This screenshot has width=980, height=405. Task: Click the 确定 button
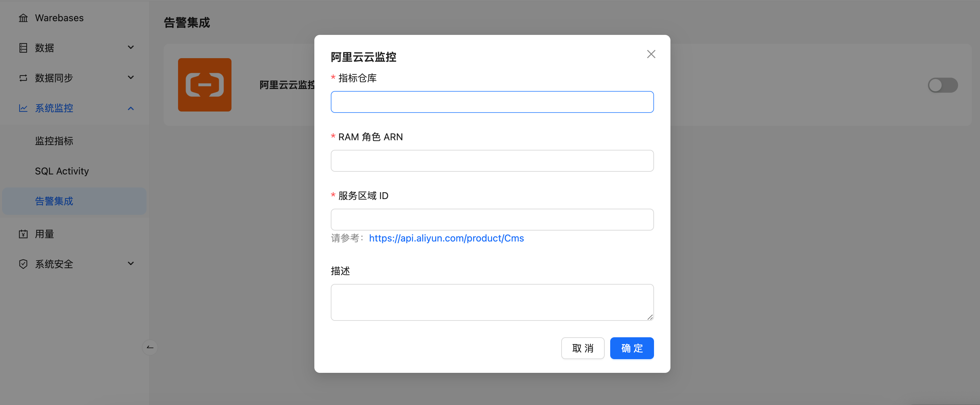[x=631, y=348]
